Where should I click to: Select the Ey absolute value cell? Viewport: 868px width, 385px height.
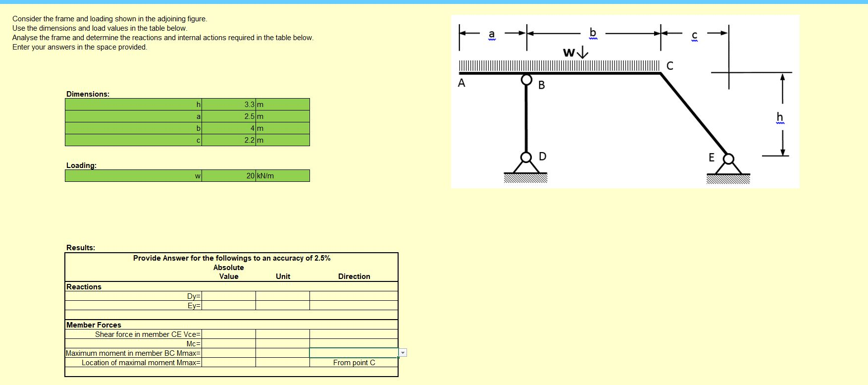click(229, 305)
